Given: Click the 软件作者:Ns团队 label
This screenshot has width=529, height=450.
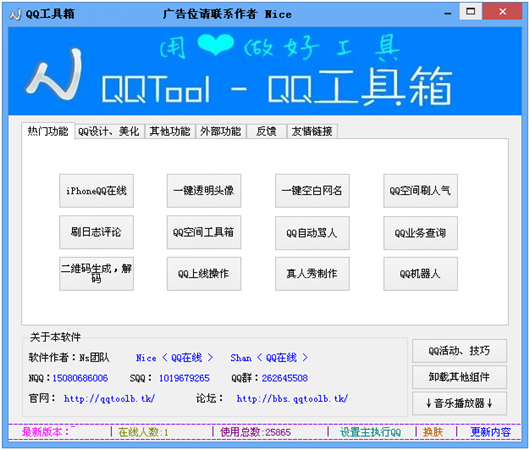Looking at the screenshot, I should [x=69, y=358].
